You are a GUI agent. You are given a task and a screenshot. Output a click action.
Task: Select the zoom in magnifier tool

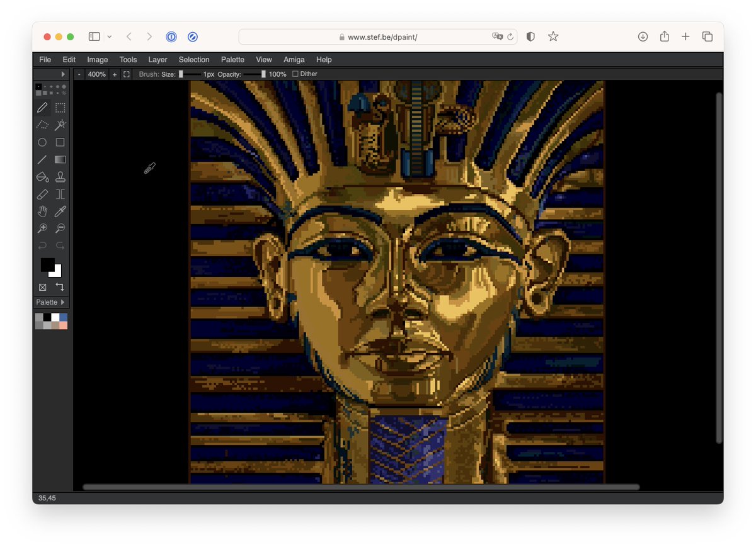pyautogui.click(x=42, y=228)
